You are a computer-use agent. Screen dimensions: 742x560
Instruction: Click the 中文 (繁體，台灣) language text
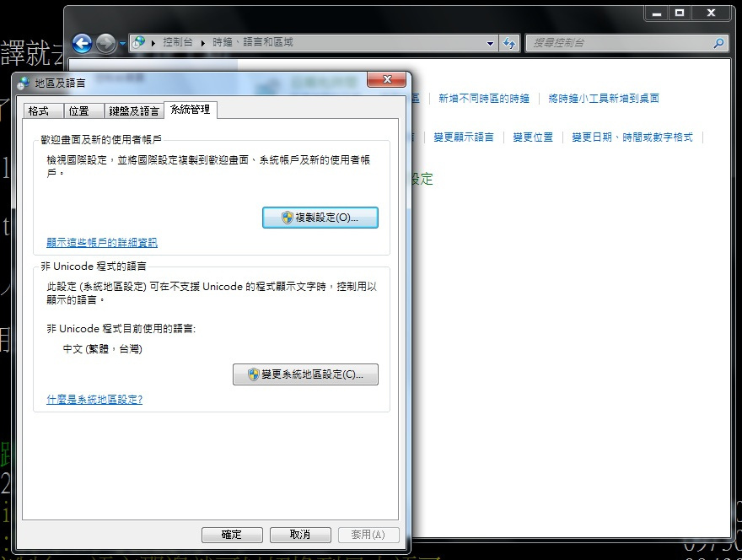tap(103, 349)
